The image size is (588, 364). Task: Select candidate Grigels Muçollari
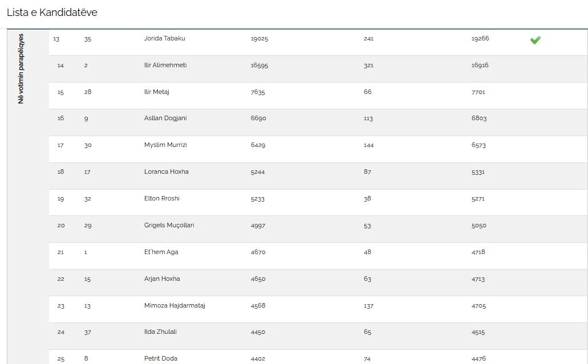(x=169, y=226)
